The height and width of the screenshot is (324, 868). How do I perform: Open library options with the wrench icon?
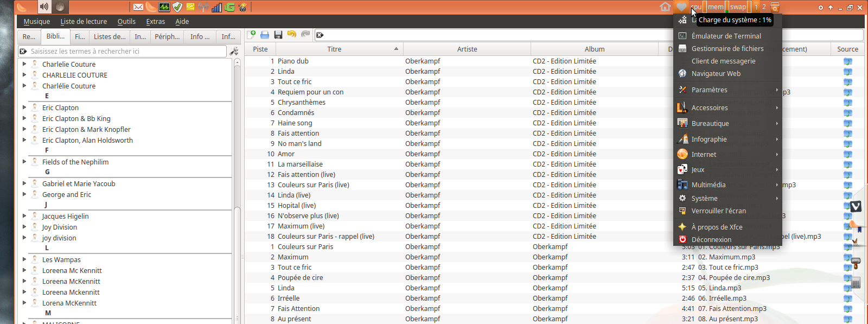coord(234,51)
